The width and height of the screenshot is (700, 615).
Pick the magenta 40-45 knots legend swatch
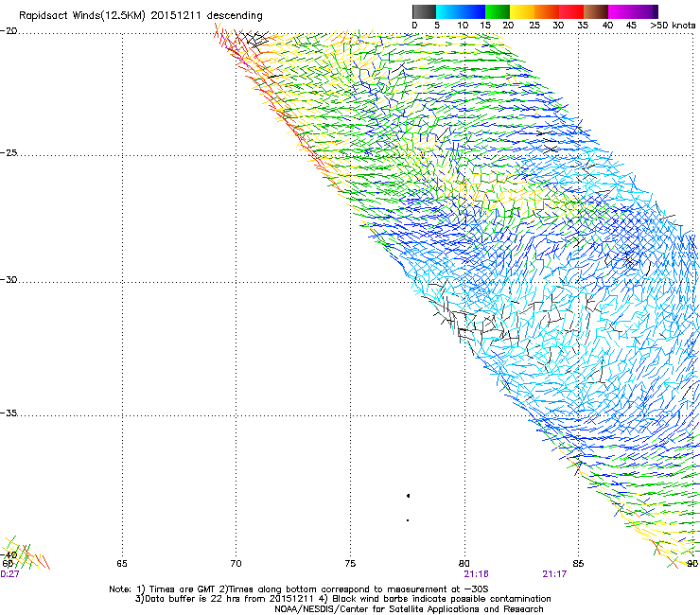tap(621, 11)
